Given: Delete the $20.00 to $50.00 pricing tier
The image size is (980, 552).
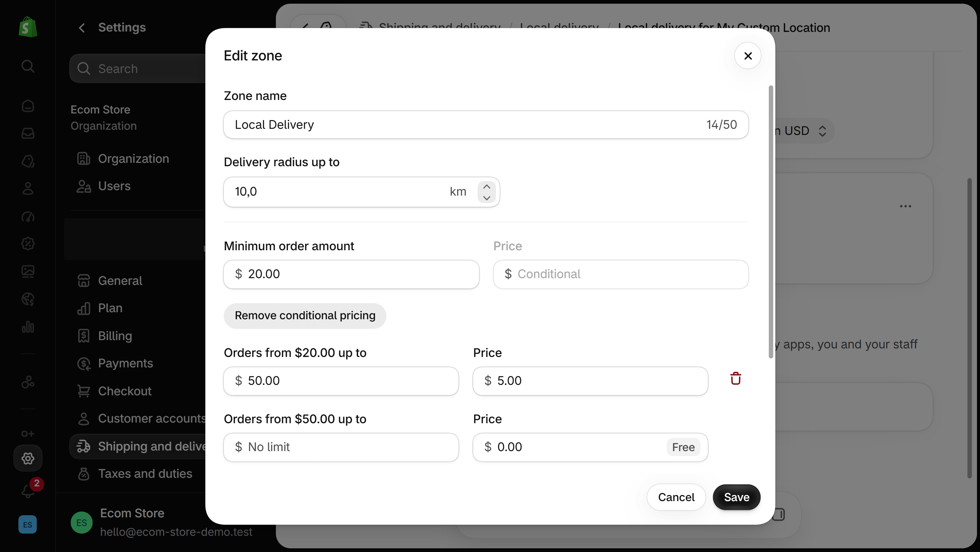Looking at the screenshot, I should pyautogui.click(x=735, y=379).
